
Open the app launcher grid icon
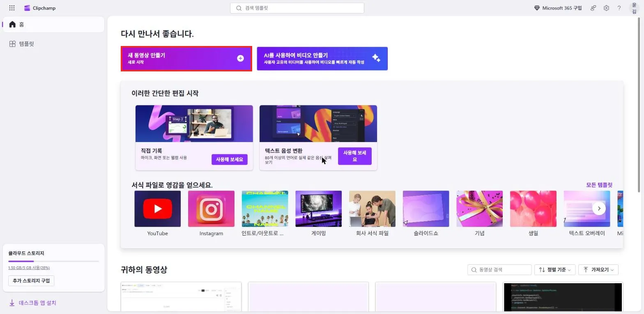pos(12,8)
